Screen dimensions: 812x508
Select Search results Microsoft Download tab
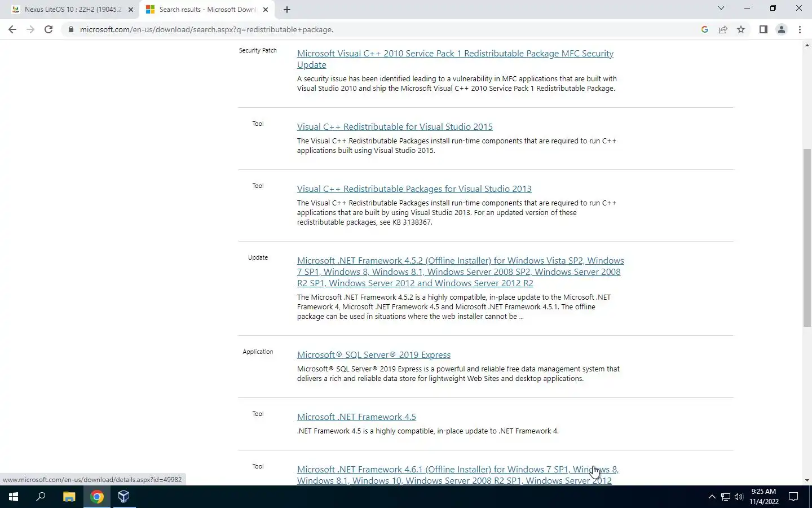(x=206, y=10)
